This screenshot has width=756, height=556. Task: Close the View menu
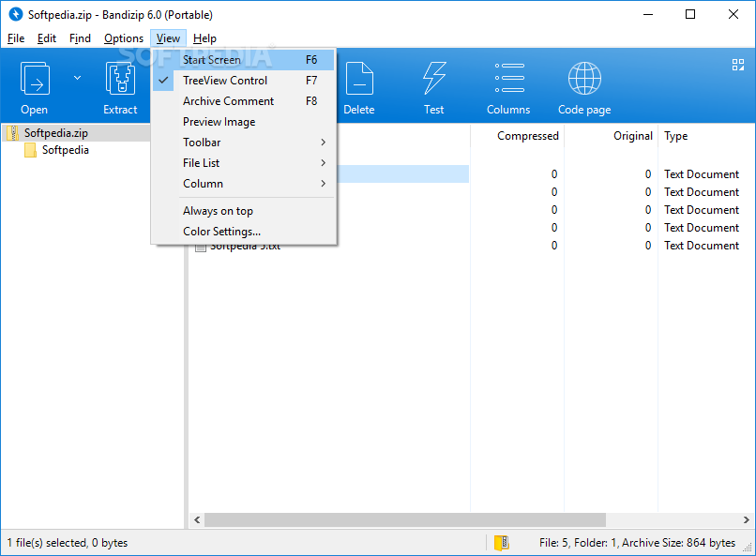(x=168, y=38)
